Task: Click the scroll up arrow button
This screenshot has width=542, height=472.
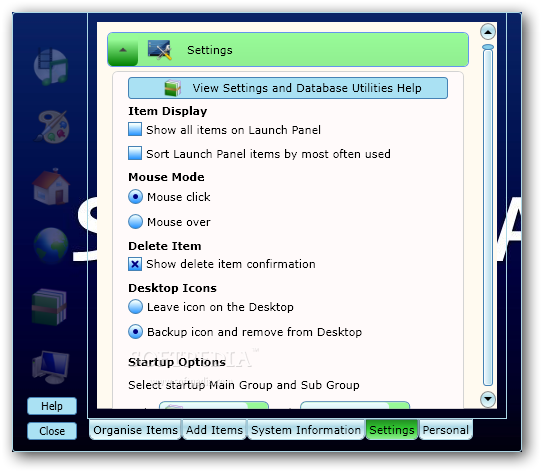Action: (x=488, y=32)
